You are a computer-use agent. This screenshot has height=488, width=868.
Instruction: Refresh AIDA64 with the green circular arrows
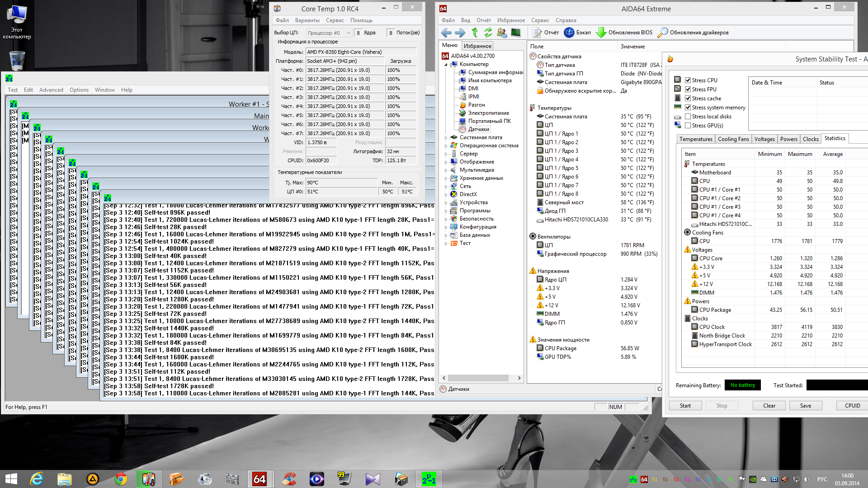coord(488,33)
